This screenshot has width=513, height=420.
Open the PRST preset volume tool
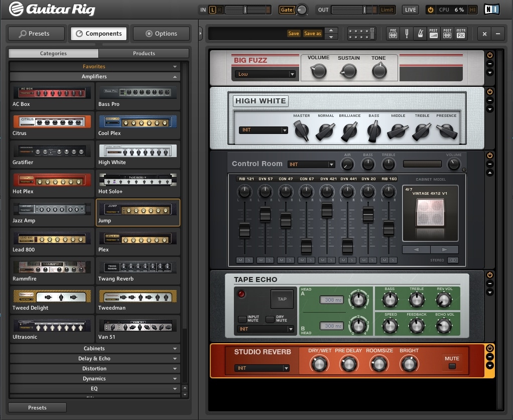click(x=434, y=33)
